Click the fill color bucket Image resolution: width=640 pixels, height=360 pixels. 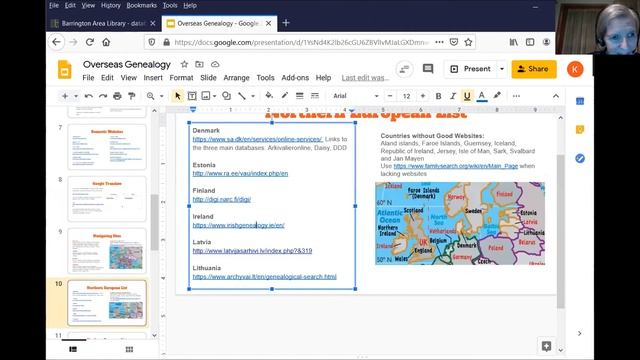269,96
